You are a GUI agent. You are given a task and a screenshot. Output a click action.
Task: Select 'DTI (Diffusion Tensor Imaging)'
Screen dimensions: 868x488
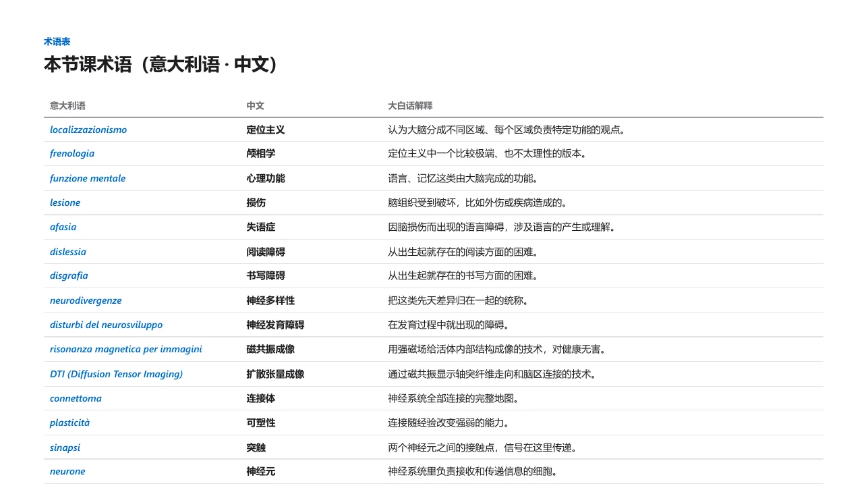coord(116,374)
